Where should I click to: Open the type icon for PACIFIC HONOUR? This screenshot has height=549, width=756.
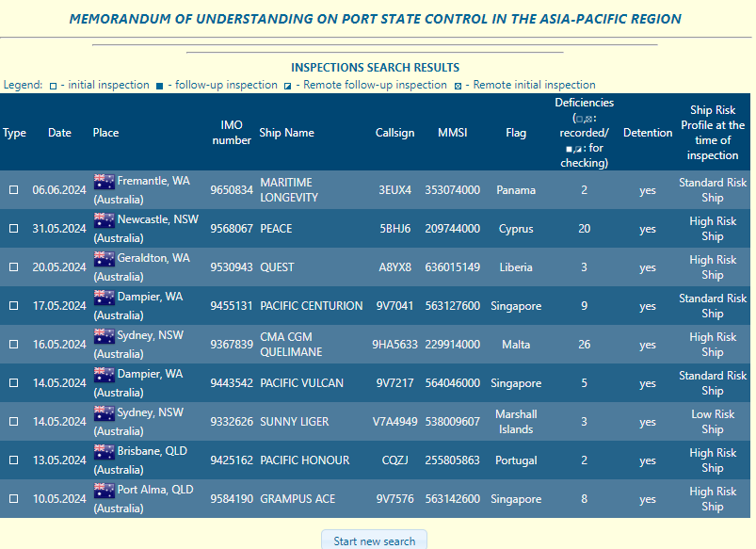point(13,460)
